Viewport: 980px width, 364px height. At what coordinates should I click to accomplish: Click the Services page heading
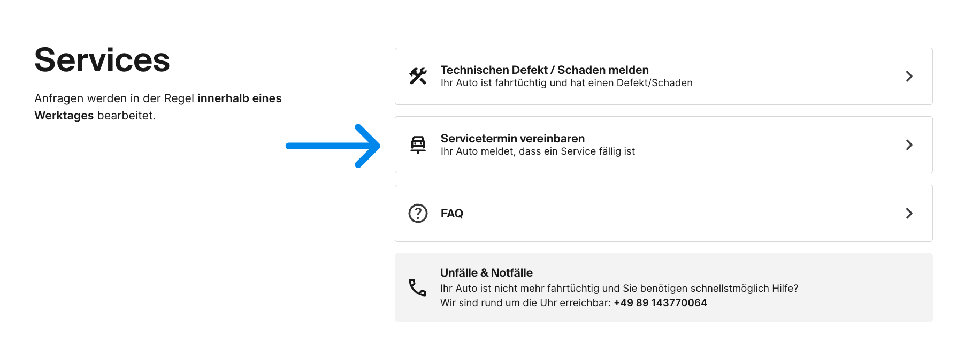(102, 59)
